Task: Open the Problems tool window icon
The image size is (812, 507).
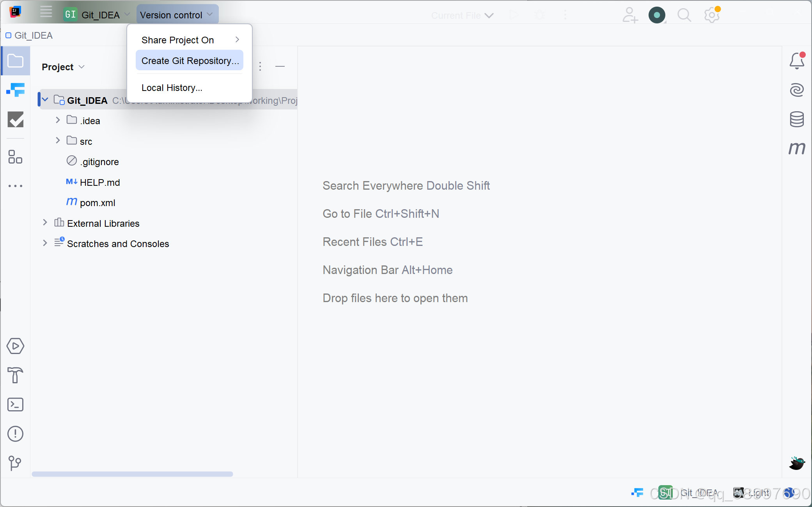Action: pos(15,434)
